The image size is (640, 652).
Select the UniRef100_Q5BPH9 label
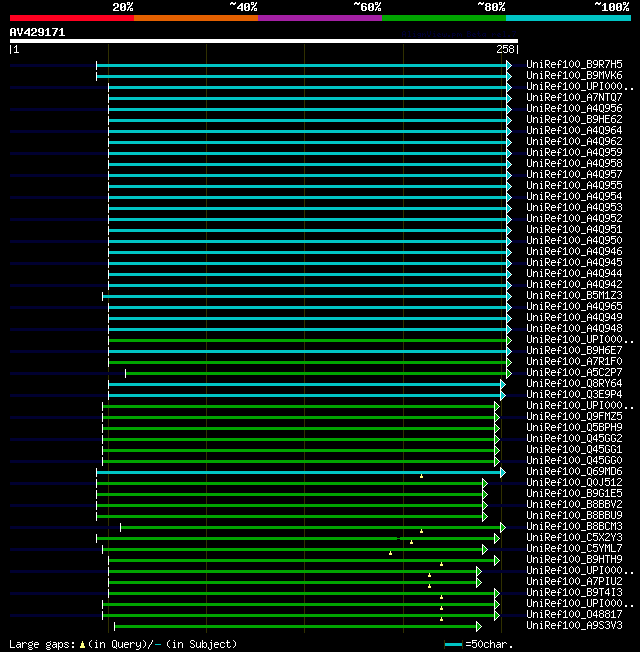[574, 427]
